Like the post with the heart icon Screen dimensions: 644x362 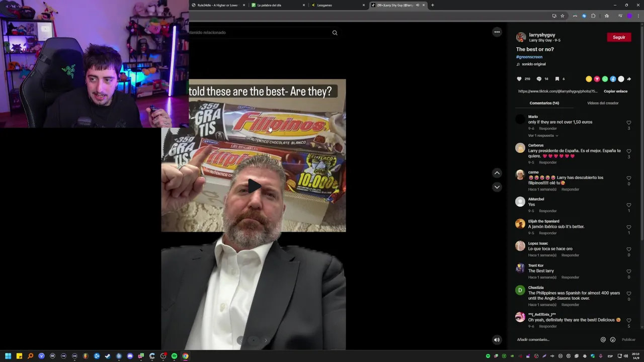click(519, 79)
